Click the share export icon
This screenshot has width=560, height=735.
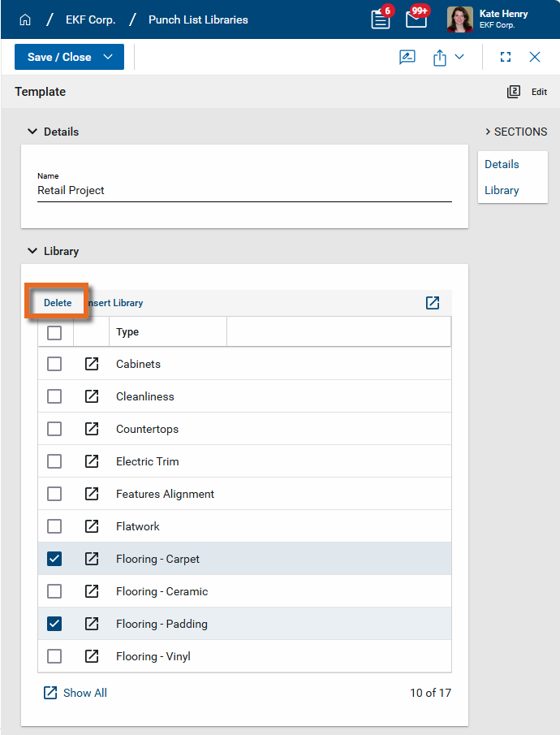440,57
